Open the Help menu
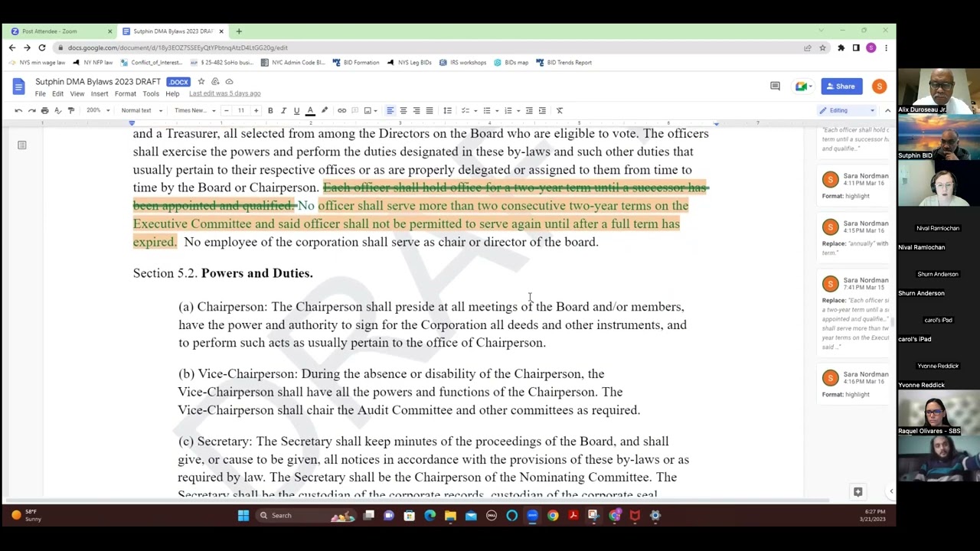Screen dimensions: 980x551 172,93
